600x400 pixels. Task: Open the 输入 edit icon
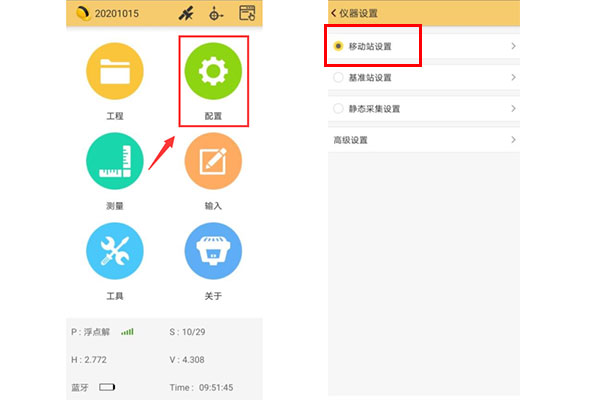213,165
